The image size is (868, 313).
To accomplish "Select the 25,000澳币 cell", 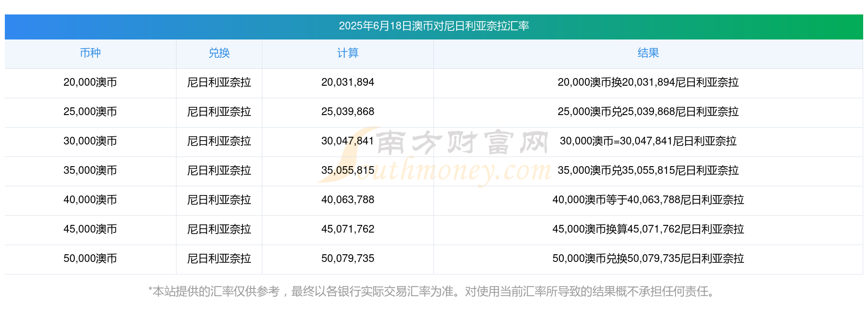I will [x=90, y=112].
